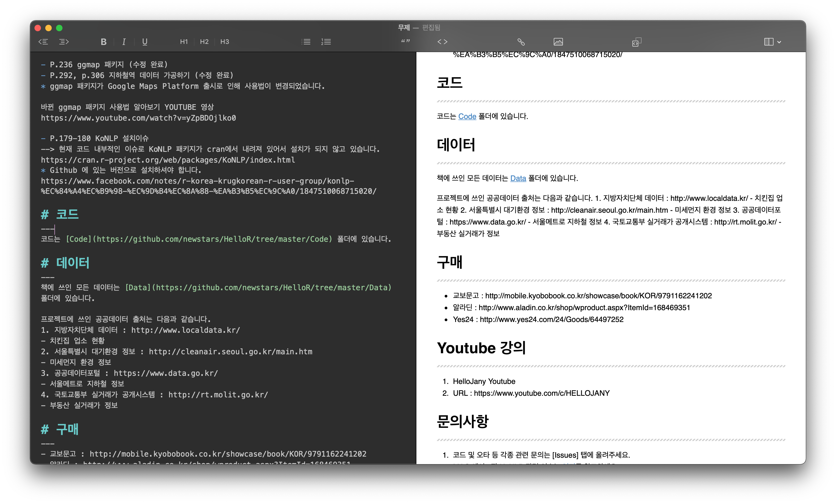This screenshot has height=504, width=836.
Task: Toggle italic formatting
Action: click(x=124, y=42)
